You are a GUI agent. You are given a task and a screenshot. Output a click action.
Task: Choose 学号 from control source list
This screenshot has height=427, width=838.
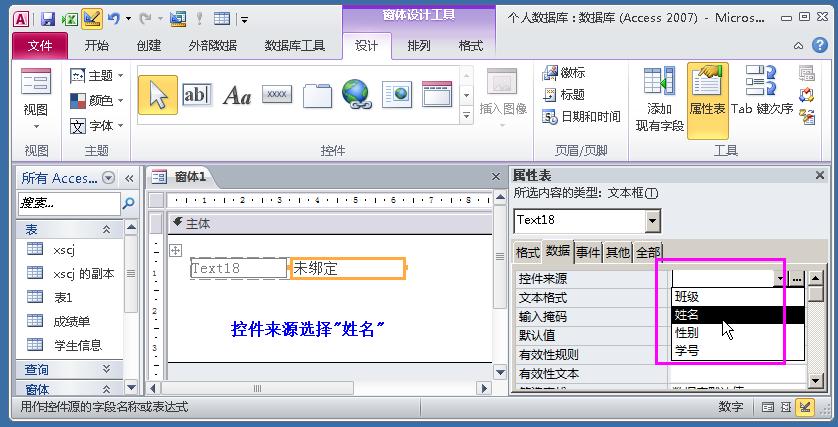click(x=738, y=351)
